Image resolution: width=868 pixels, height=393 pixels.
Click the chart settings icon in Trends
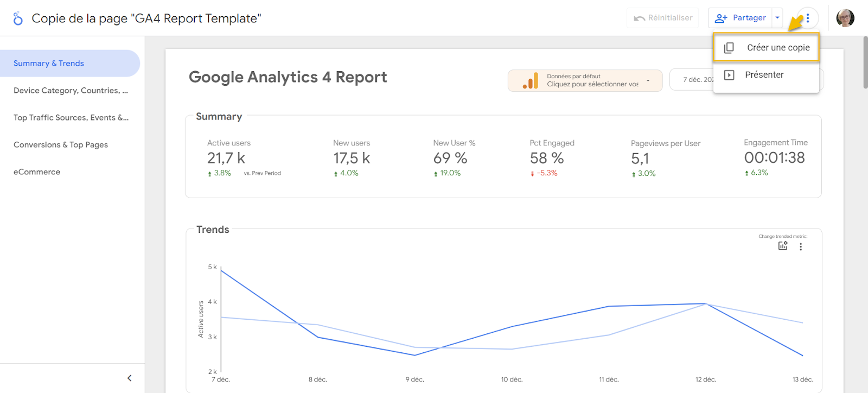783,246
